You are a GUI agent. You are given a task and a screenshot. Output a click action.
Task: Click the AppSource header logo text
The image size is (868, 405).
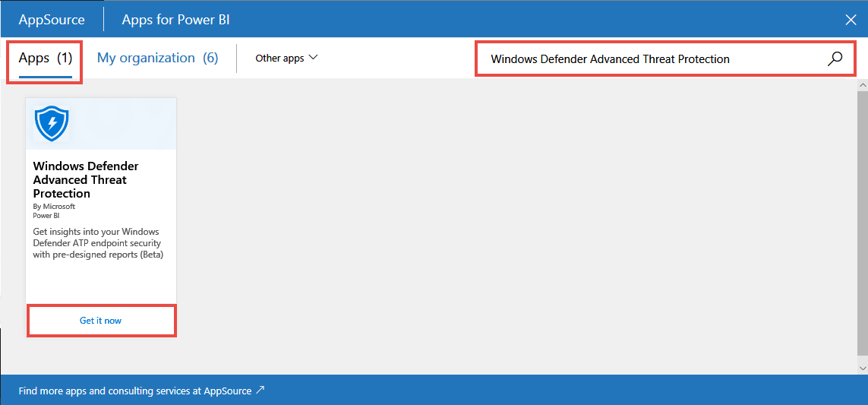click(52, 20)
